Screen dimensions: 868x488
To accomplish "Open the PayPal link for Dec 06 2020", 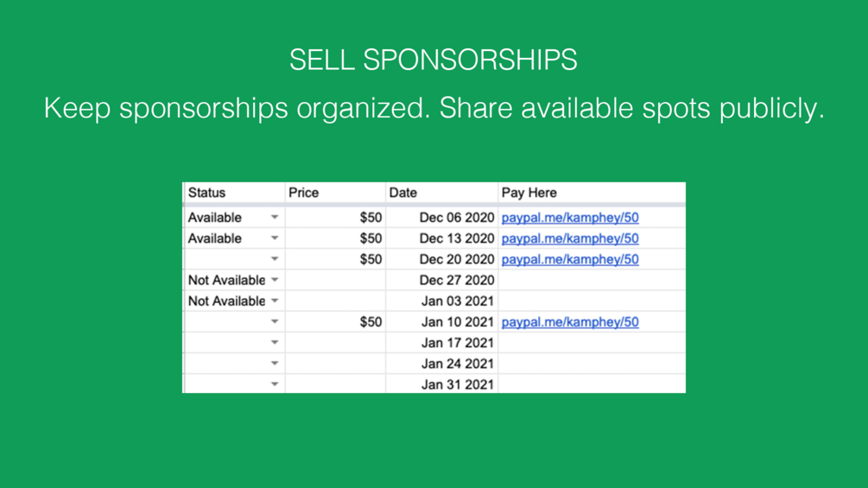I will pos(570,218).
